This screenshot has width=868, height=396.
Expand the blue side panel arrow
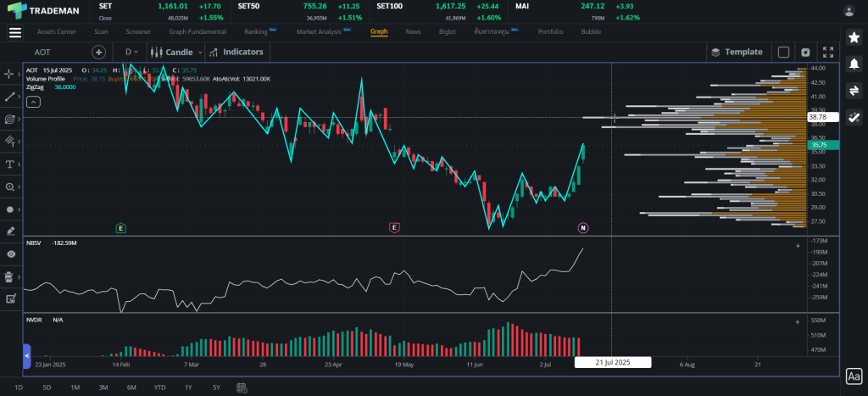point(26,355)
